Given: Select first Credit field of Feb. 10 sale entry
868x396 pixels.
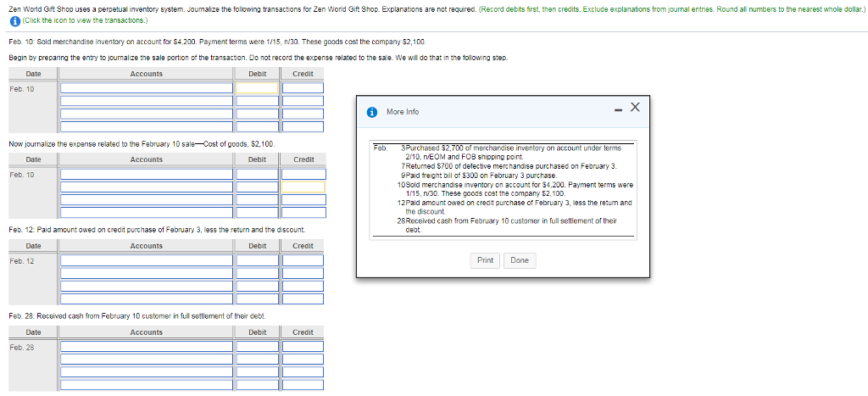Looking at the screenshot, I should pyautogui.click(x=303, y=88).
